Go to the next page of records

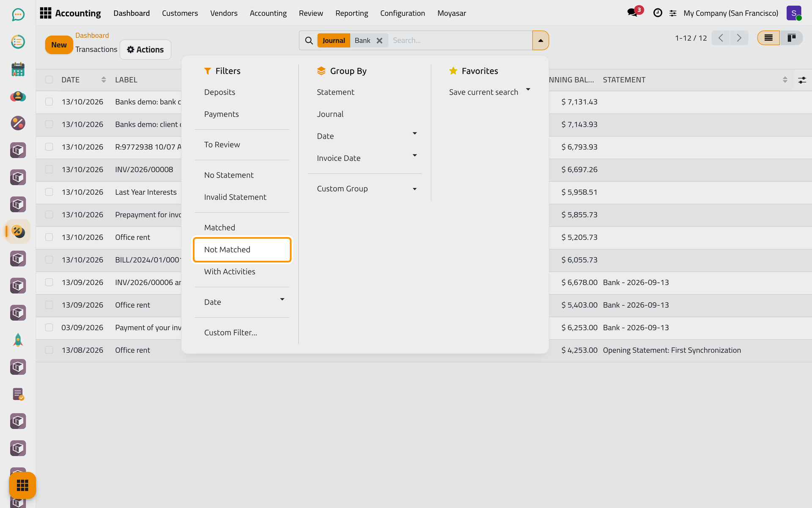click(739, 38)
